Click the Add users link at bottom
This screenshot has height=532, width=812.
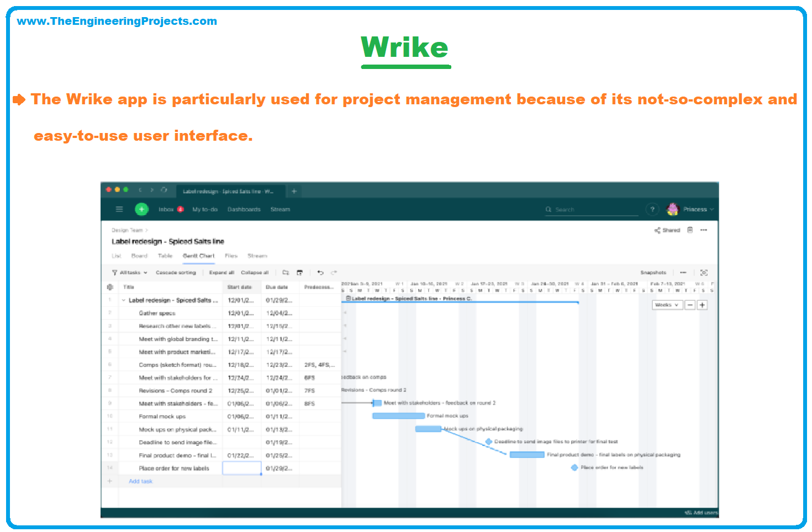702,513
